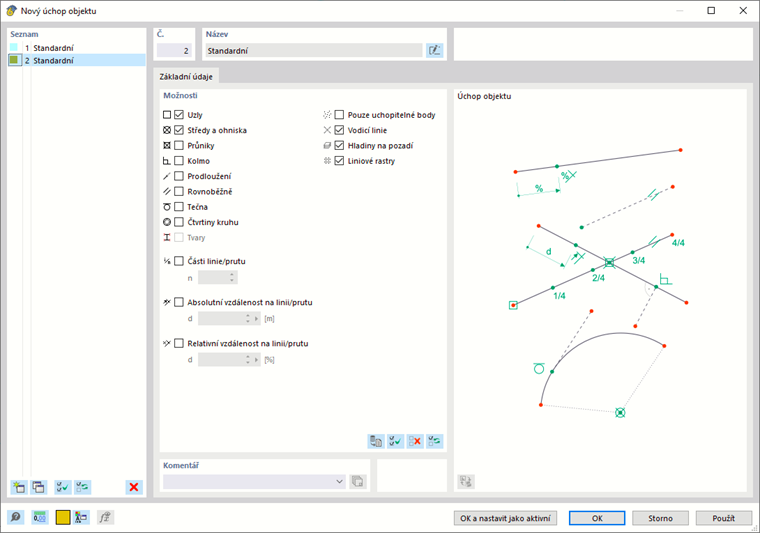Click the Č. number field
Viewport: 760px width, 533px height.
click(x=174, y=50)
